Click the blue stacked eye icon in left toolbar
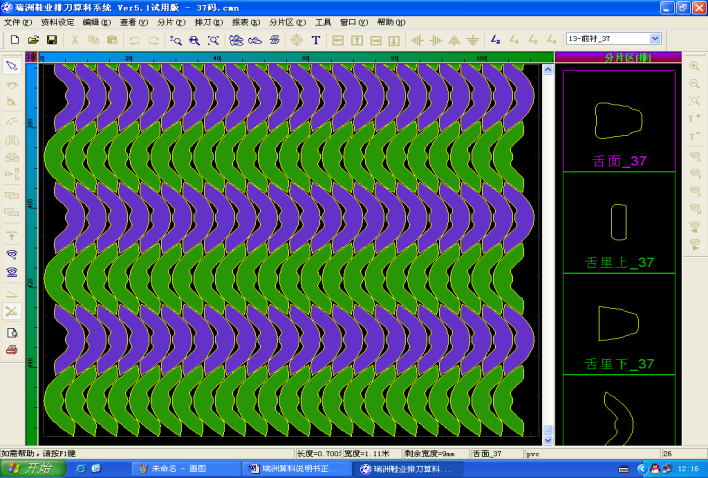The image size is (708, 478). pos(12,272)
